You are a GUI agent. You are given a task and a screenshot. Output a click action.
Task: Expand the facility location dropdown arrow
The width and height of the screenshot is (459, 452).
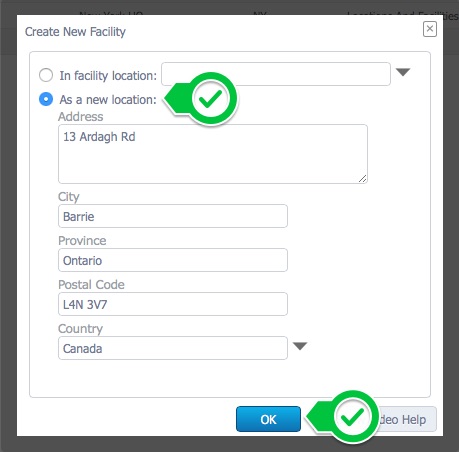[x=403, y=72]
